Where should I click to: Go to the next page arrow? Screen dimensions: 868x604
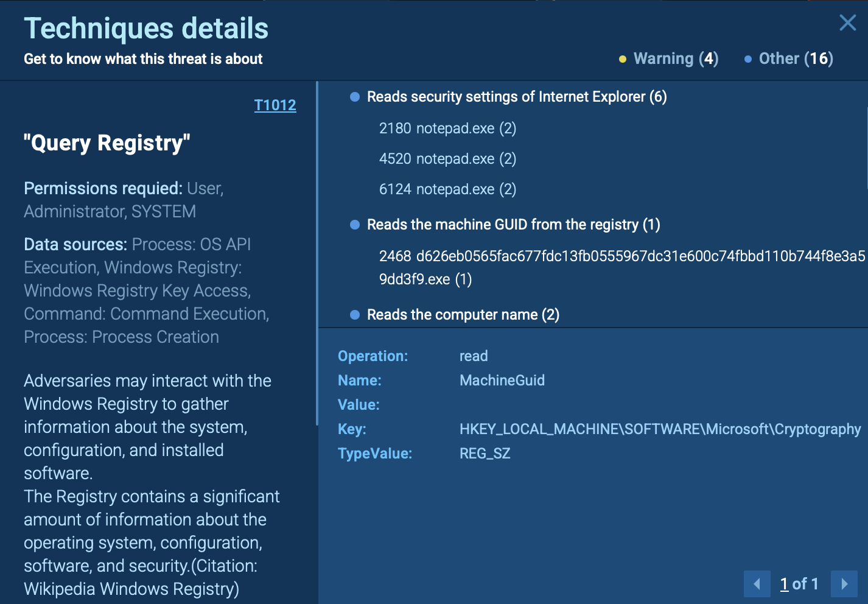click(x=844, y=584)
